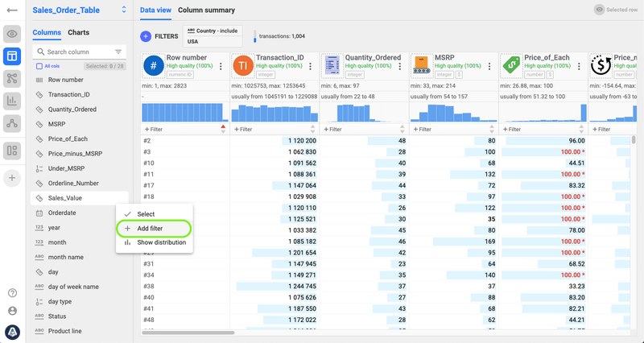Switch to the Charts tab

tap(78, 32)
